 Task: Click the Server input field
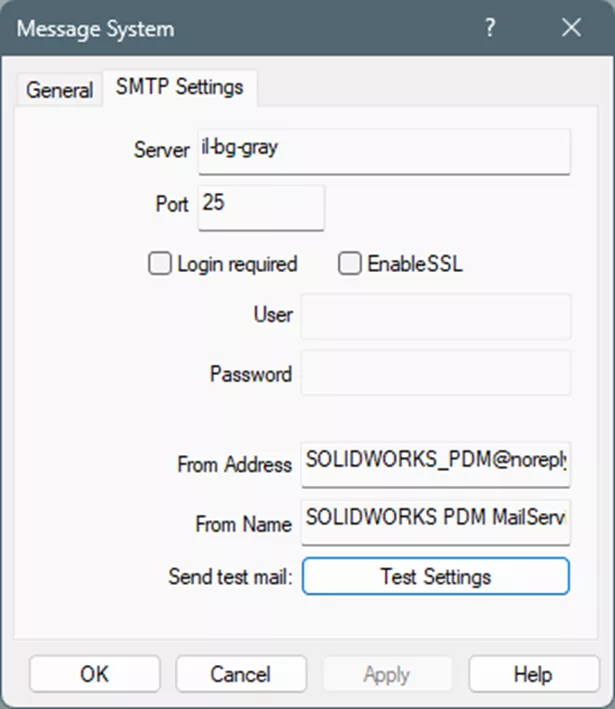click(x=384, y=151)
